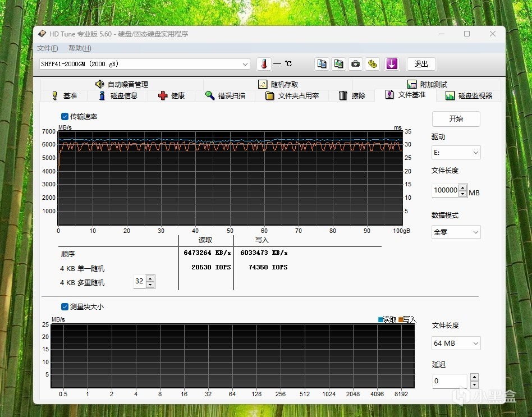Click the 开始 button to start the test
Viewport: 532px width, 417px height.
(456, 119)
